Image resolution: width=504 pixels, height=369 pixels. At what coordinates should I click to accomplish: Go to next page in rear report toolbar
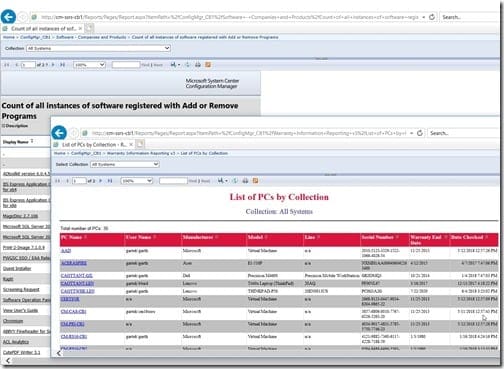click(x=53, y=65)
